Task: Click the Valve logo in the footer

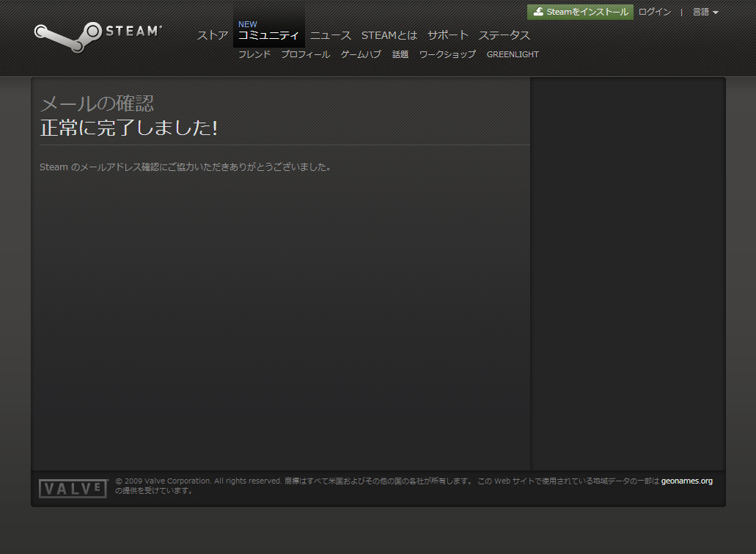Action: 73,489
